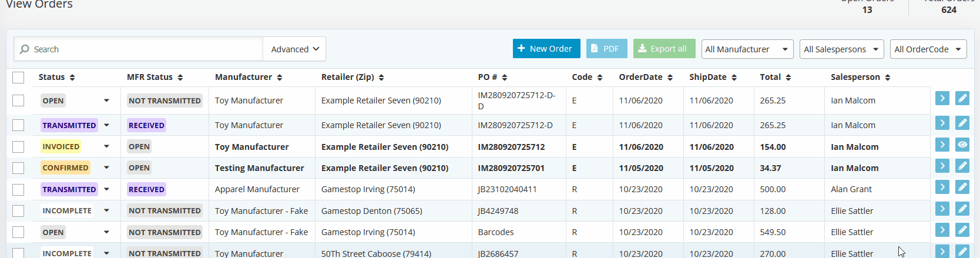Sort by Total column arrows
980x258 pixels.
[x=788, y=78]
